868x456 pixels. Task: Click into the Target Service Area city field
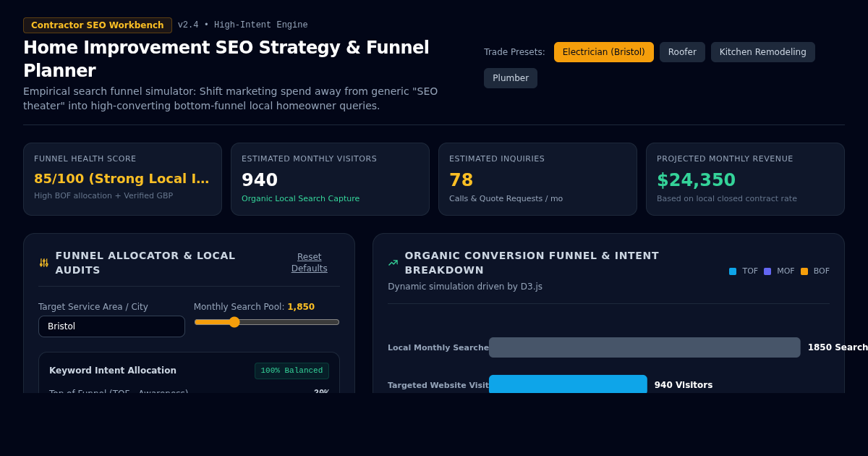click(111, 326)
